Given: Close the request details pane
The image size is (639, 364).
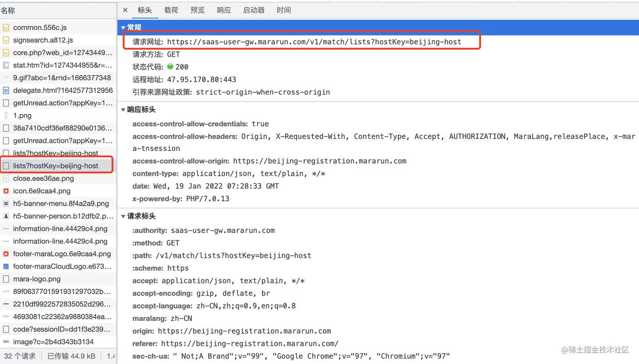Looking at the screenshot, I should coord(125,10).
